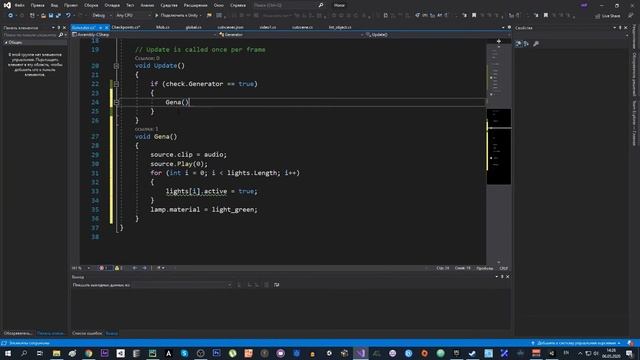The height and width of the screenshot is (360, 640).
Task: Toggle auto-hide pin on the toolbox panel
Action: pyautogui.click(x=58, y=28)
